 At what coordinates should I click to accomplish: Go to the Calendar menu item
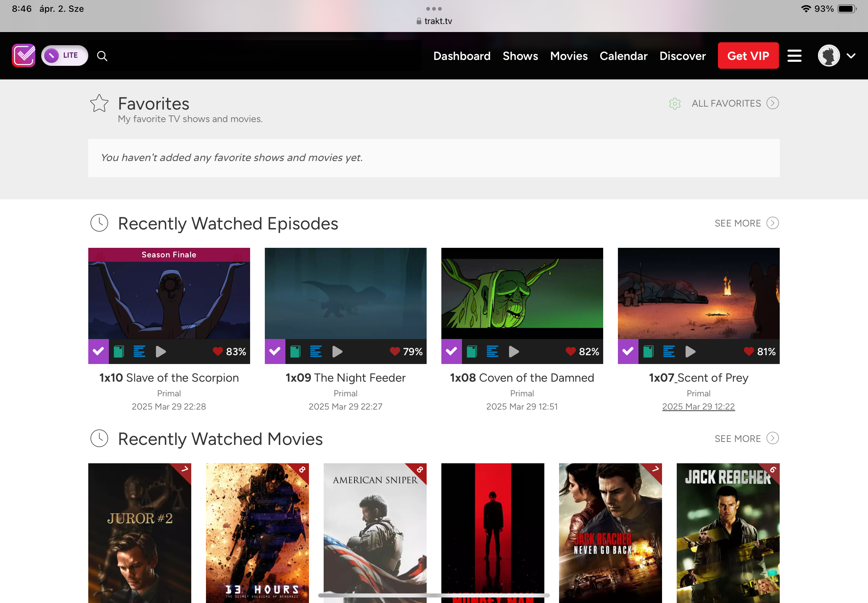623,56
